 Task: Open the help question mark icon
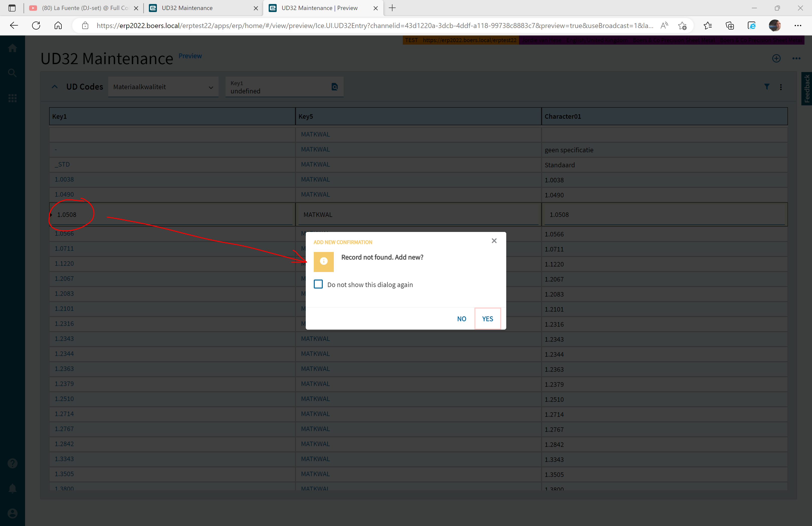[x=13, y=464]
